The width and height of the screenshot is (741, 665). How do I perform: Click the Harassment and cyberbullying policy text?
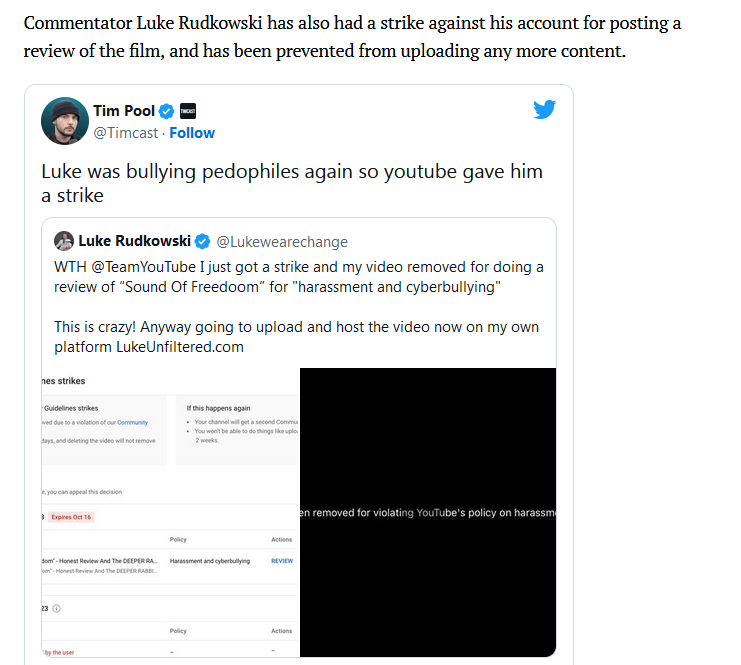[x=210, y=561]
